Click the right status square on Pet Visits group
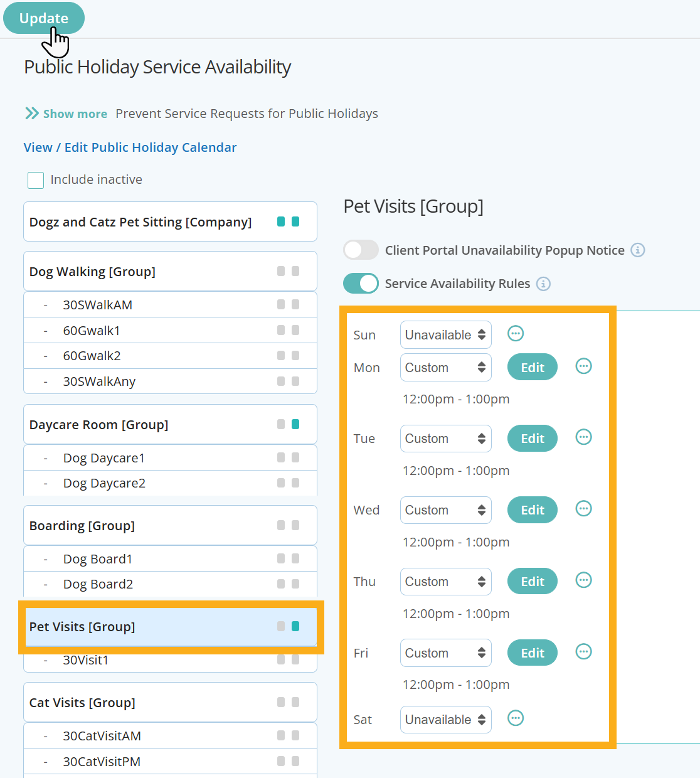The width and height of the screenshot is (700, 778). pyautogui.click(x=295, y=626)
